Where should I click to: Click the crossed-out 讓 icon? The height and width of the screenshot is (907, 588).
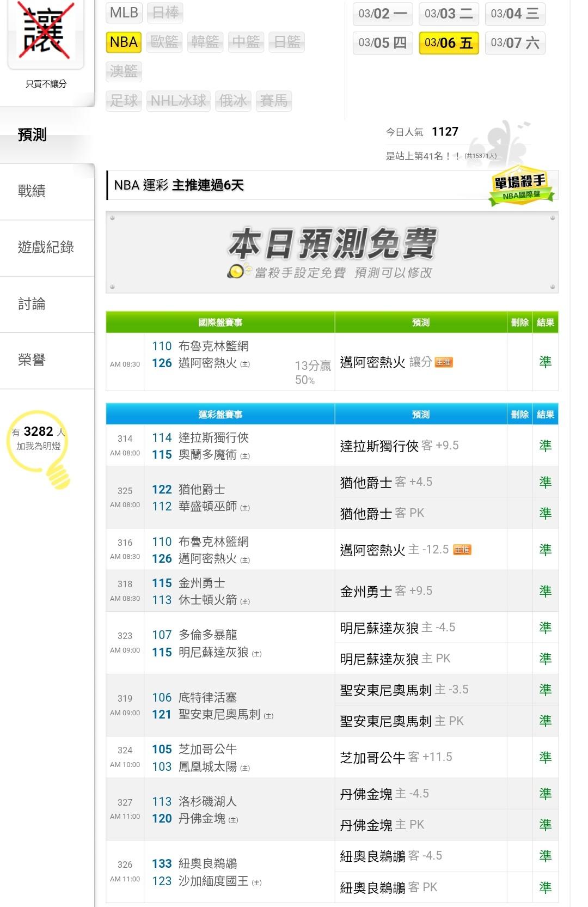click(x=46, y=32)
